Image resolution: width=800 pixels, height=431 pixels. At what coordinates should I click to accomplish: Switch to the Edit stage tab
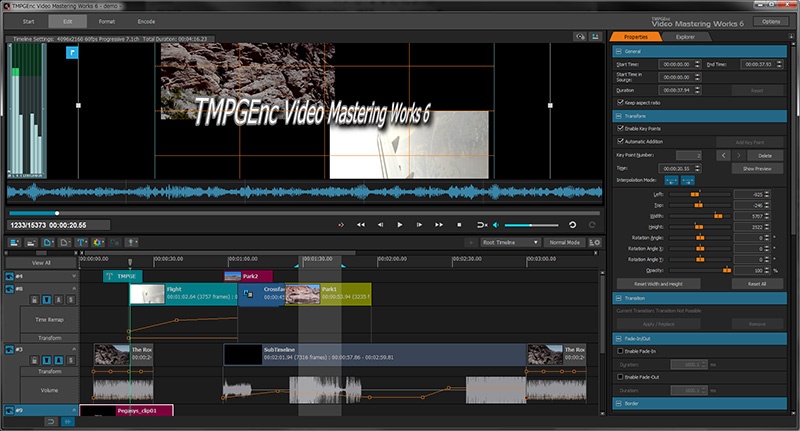tap(68, 21)
